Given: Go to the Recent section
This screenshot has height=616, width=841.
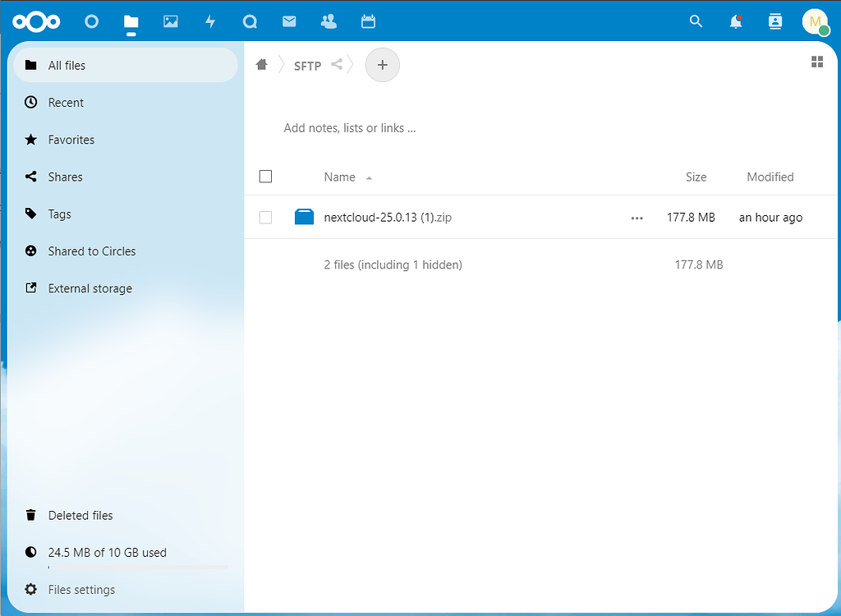Looking at the screenshot, I should coord(66,102).
